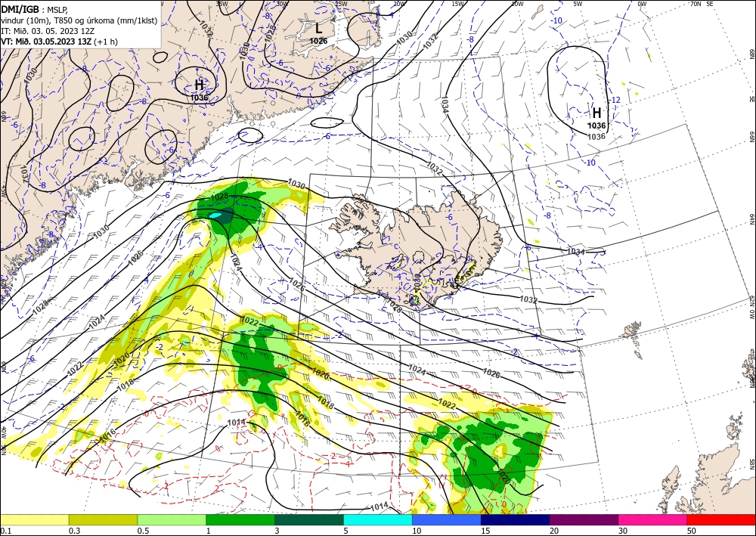Image resolution: width=756 pixels, height=536 pixels.
Task: Click the legend value "50"
Action: coord(692,531)
